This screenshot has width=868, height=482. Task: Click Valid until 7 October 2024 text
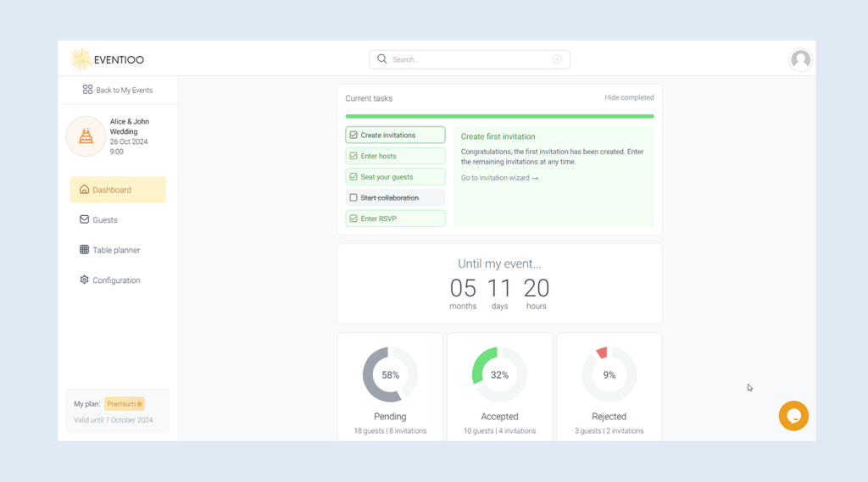(x=114, y=420)
